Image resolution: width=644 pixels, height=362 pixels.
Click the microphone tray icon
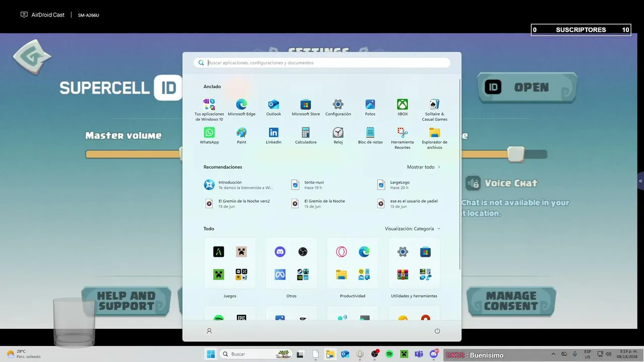pos(575,354)
